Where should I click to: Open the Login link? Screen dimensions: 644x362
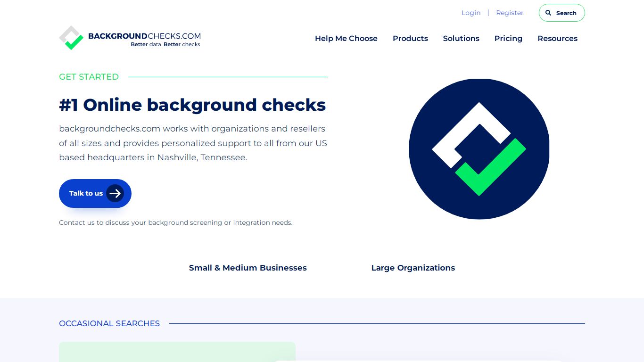pos(471,13)
